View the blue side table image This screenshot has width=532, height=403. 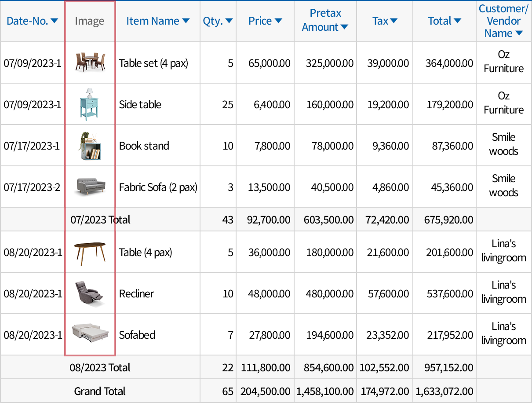[x=90, y=104]
